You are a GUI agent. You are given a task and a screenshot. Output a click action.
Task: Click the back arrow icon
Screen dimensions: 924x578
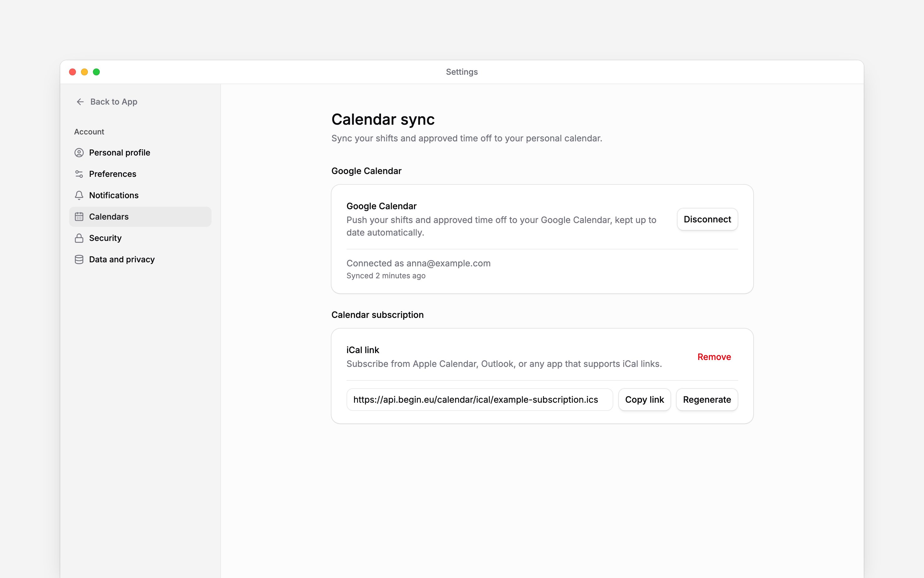coord(80,102)
